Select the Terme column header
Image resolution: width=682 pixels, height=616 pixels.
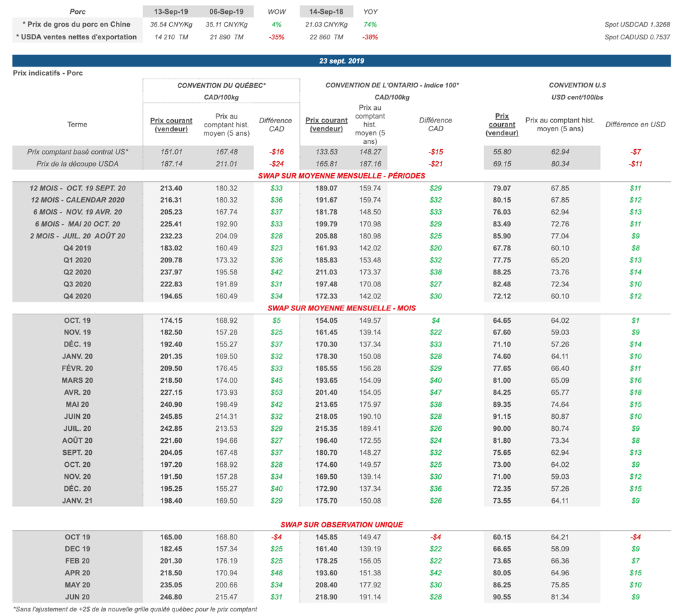pos(77,125)
